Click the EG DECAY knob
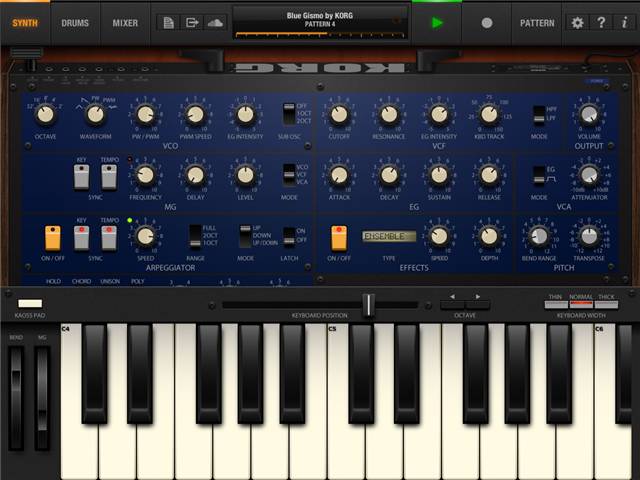This screenshot has height=480, width=640. click(x=389, y=175)
